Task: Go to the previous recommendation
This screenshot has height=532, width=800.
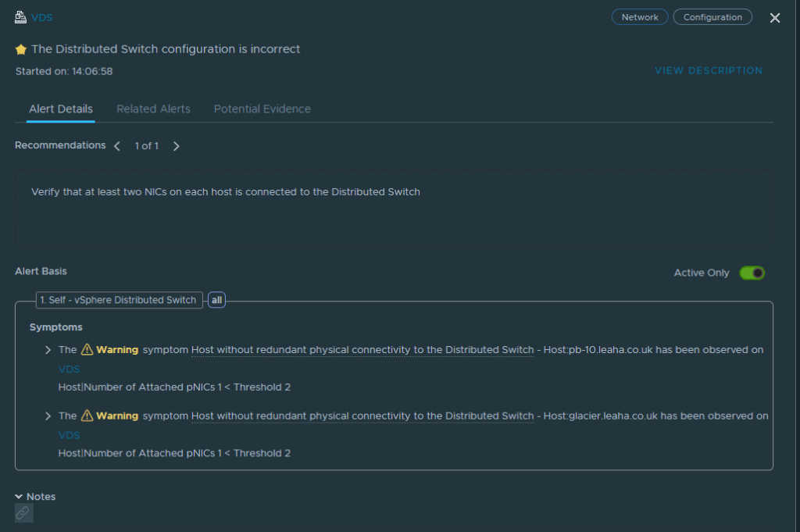Action: coord(117,146)
